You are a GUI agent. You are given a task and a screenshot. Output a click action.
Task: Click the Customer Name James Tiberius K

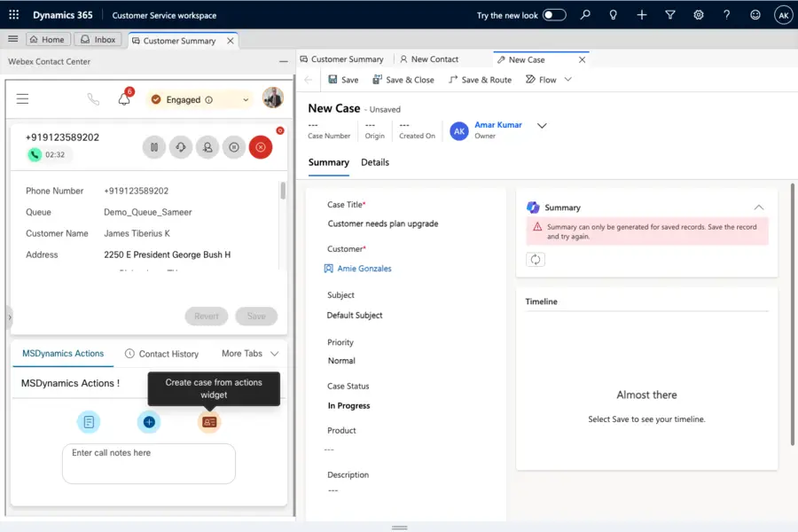coord(137,233)
